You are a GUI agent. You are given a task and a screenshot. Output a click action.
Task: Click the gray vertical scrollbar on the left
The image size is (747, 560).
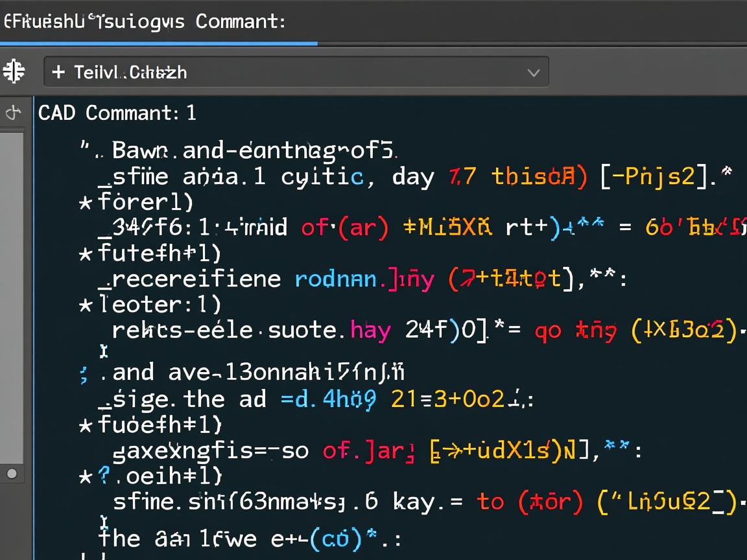click(12, 292)
